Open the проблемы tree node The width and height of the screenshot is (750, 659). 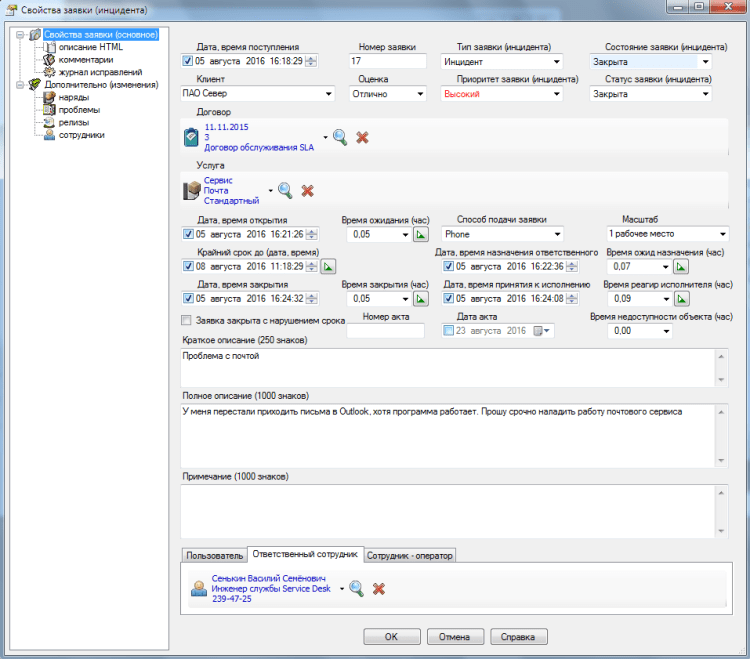coord(79,110)
